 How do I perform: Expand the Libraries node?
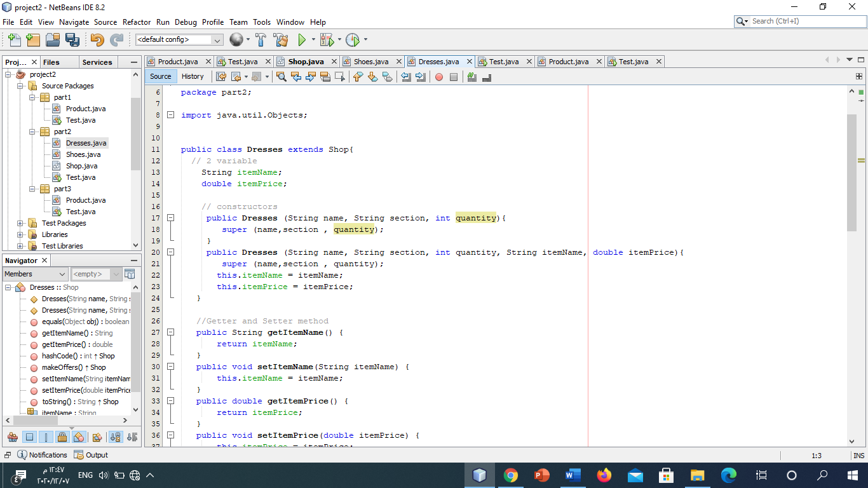coord(20,234)
